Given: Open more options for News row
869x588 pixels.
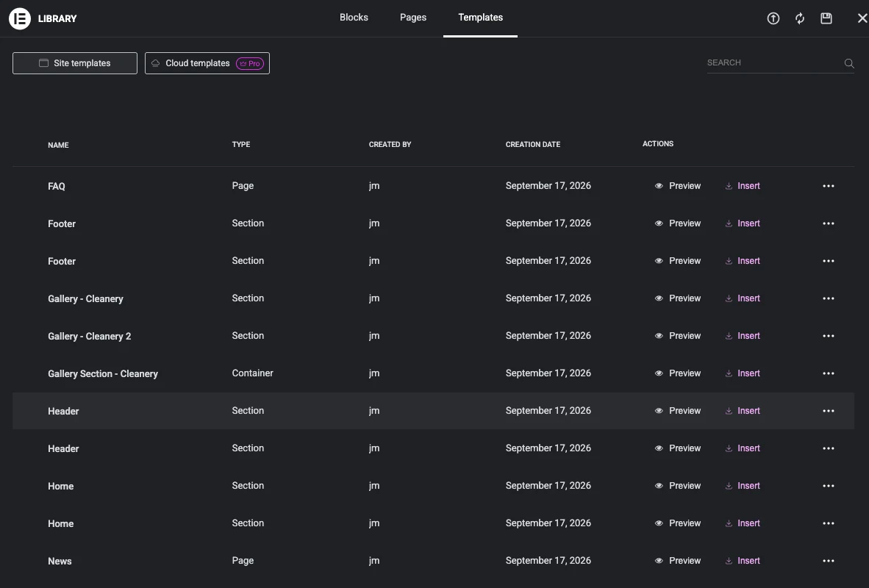Looking at the screenshot, I should click(x=829, y=561).
